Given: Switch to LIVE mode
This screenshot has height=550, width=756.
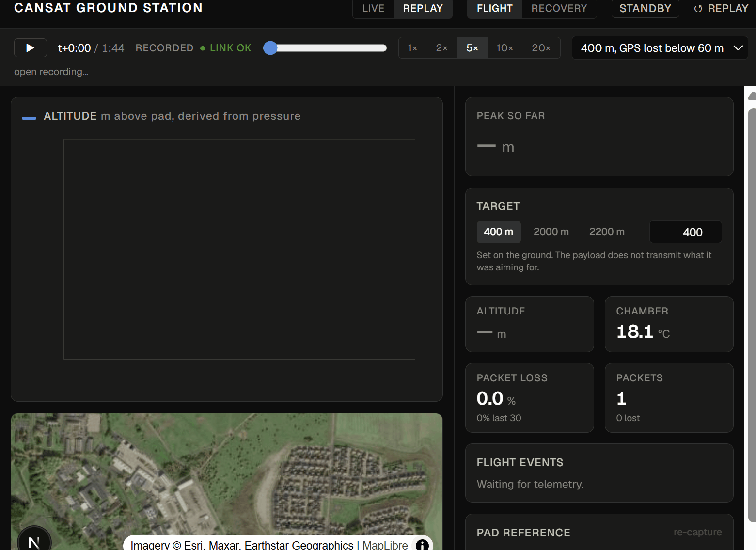Looking at the screenshot, I should point(373,8).
